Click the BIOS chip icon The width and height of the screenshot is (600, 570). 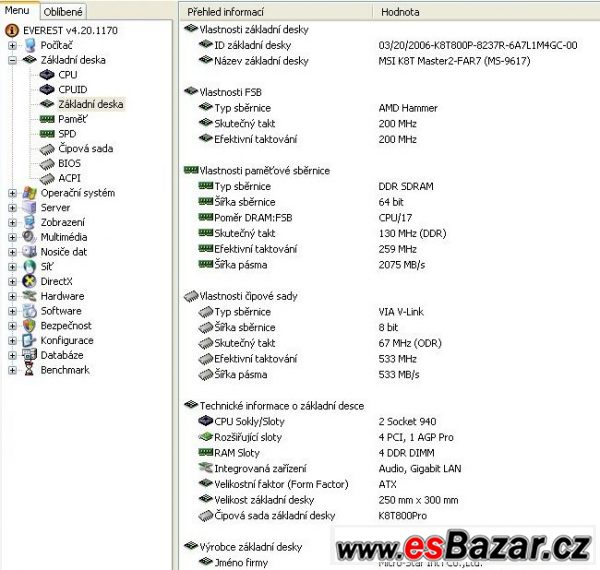pyautogui.click(x=47, y=164)
